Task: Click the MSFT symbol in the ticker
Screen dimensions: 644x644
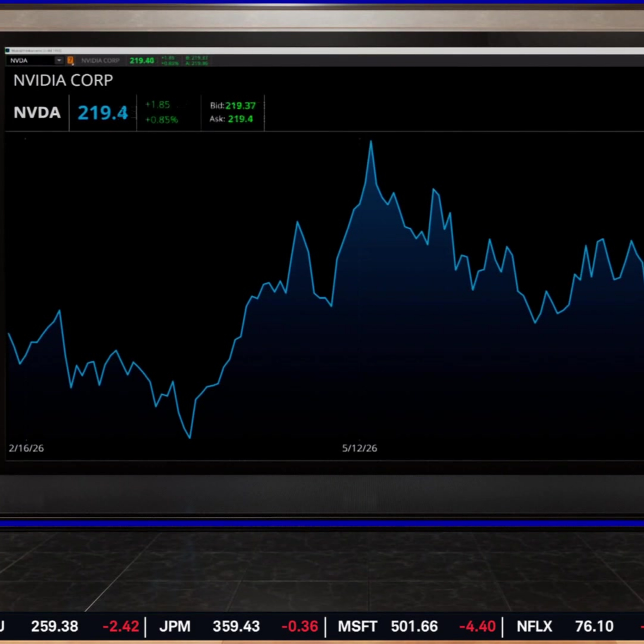Action: pos(358,626)
